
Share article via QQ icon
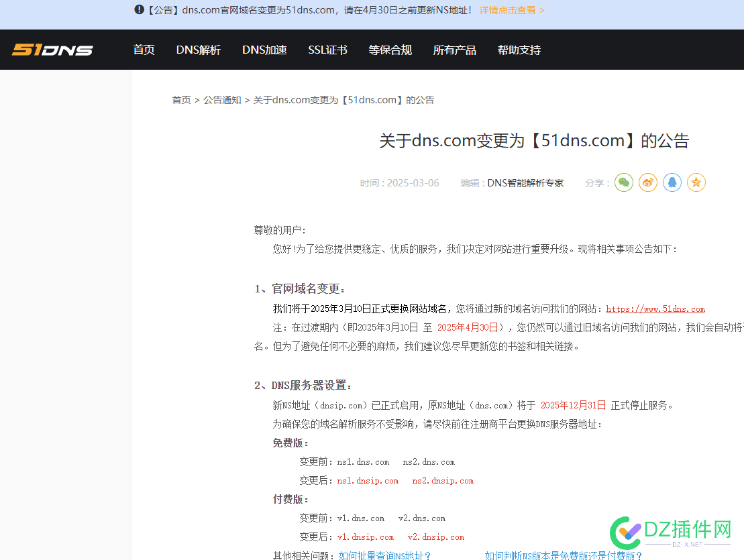[672, 182]
